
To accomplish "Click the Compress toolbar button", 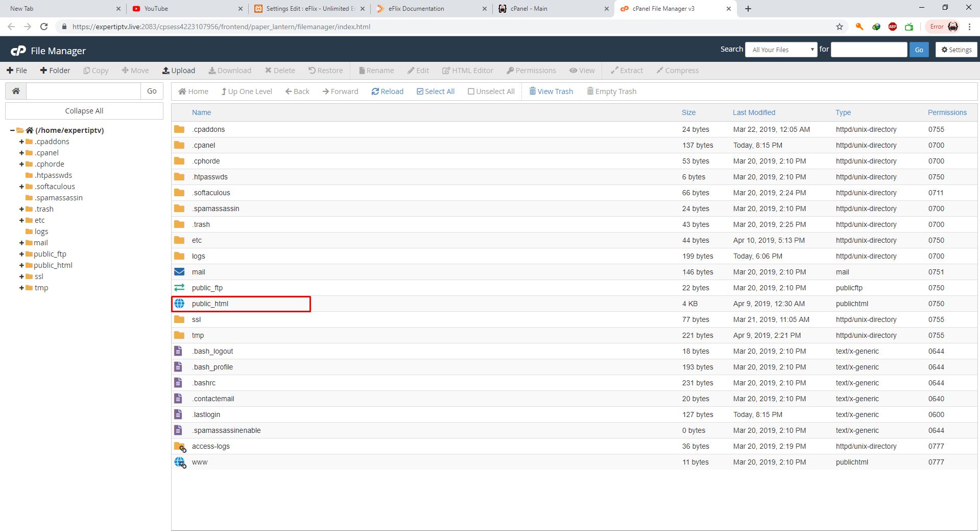I will click(678, 71).
